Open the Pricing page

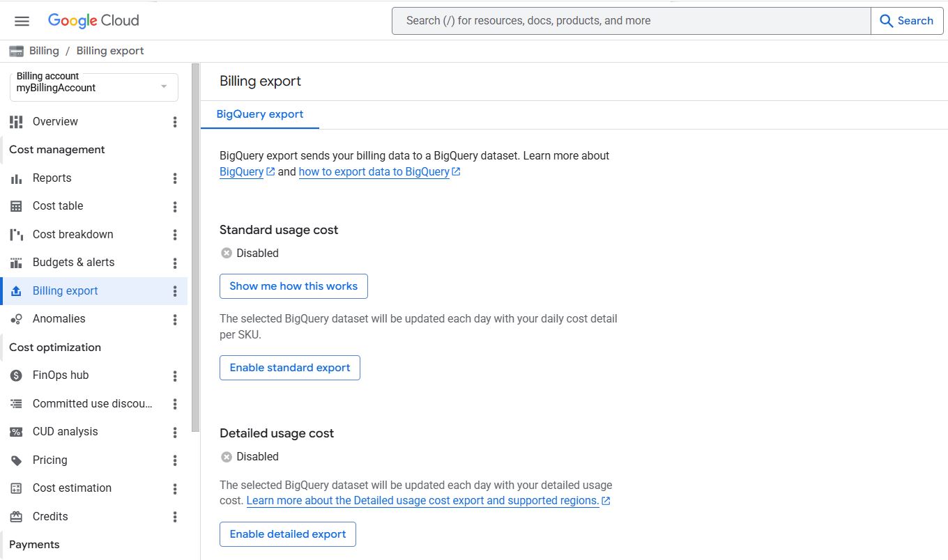pos(50,460)
